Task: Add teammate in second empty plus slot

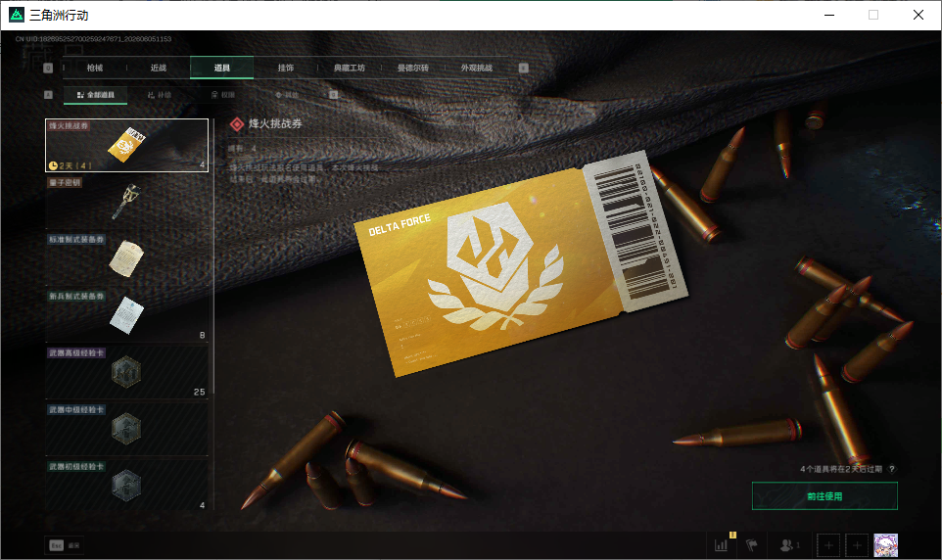Action: (857, 545)
